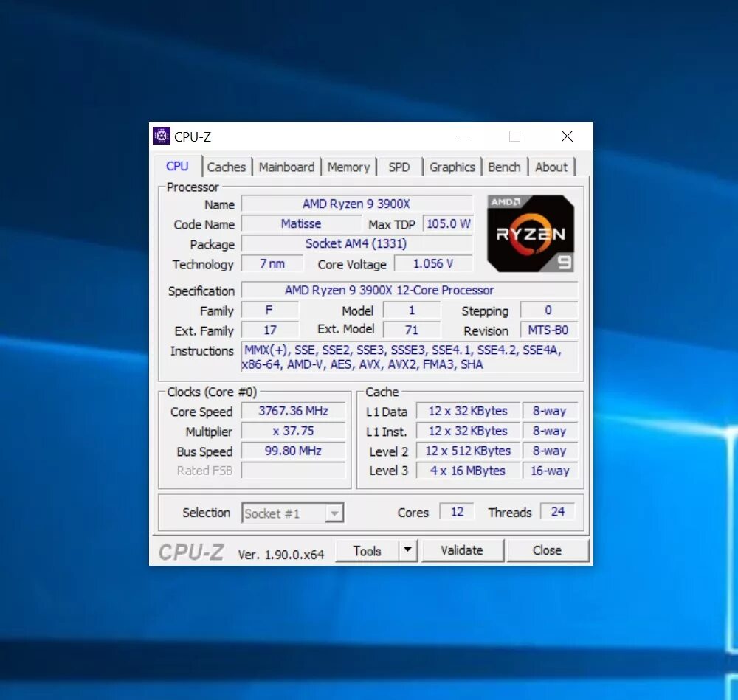Viewport: 738px width, 700px height.
Task: Click the Specification field text
Action: point(409,291)
